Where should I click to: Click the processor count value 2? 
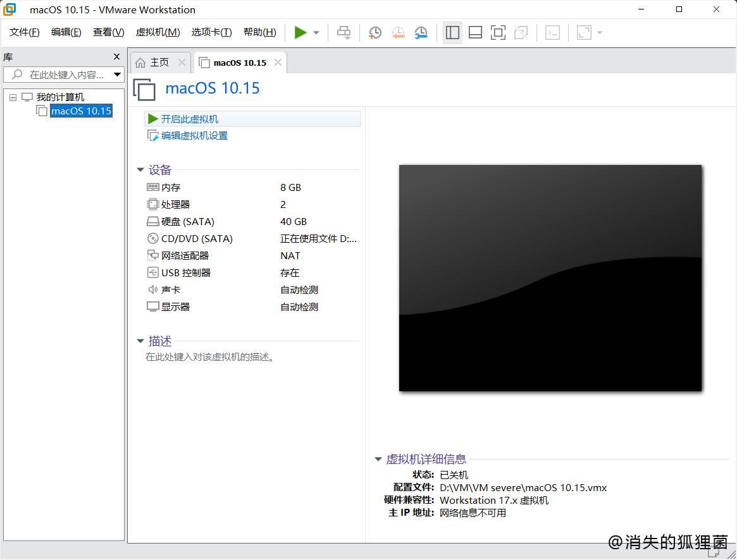click(283, 204)
